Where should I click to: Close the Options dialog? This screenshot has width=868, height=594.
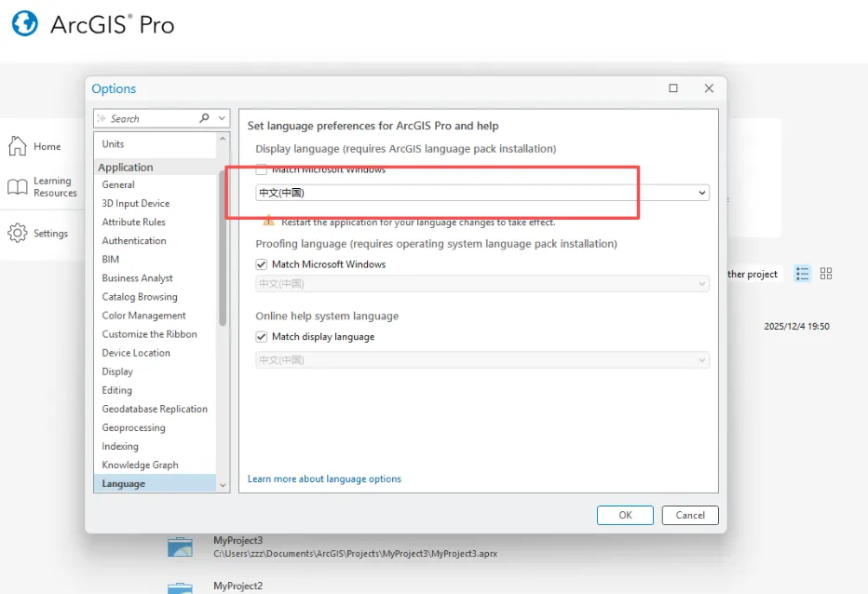pyautogui.click(x=709, y=88)
